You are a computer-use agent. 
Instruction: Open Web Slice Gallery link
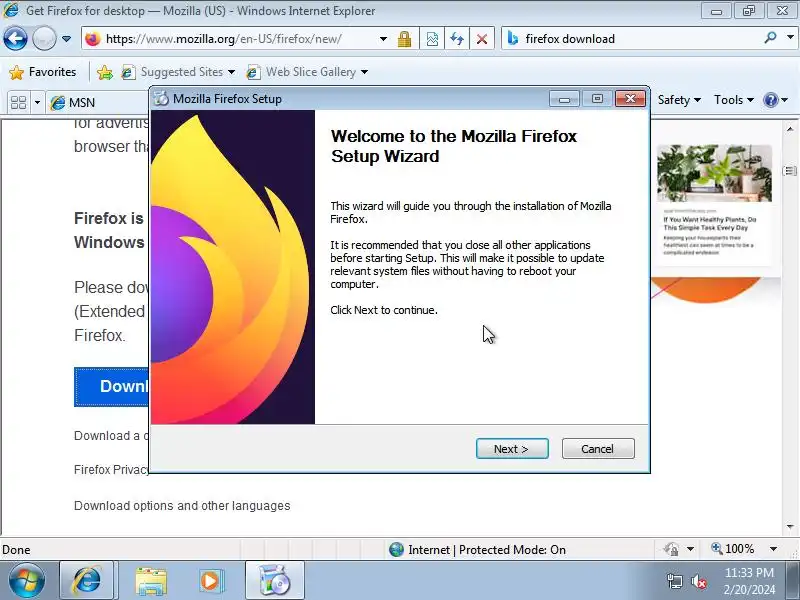(x=301, y=72)
